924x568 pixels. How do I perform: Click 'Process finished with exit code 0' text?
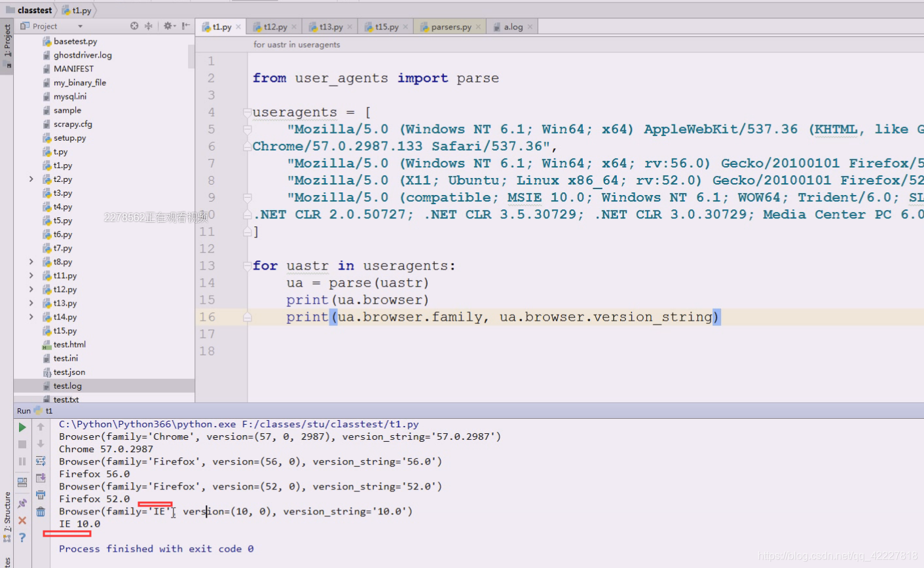157,548
